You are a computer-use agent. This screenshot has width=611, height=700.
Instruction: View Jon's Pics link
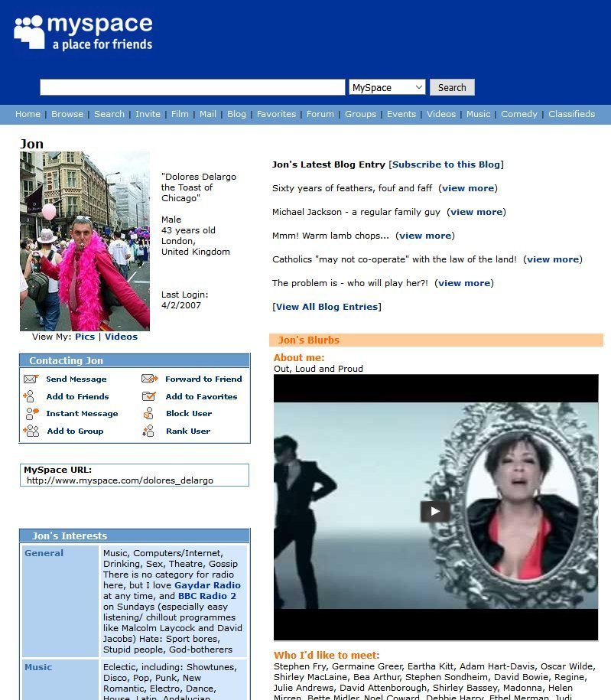(x=85, y=337)
